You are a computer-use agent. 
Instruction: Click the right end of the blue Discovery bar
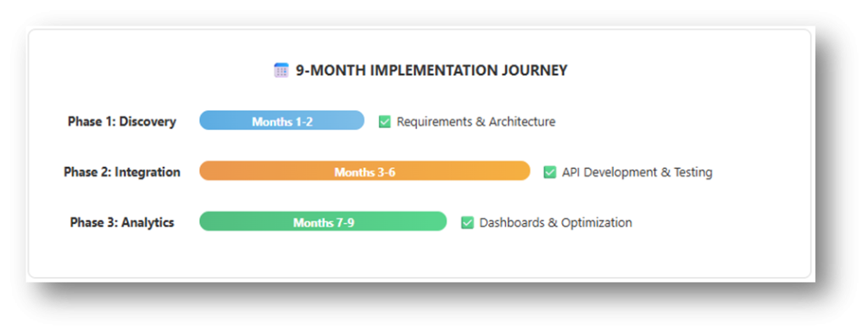(358, 120)
